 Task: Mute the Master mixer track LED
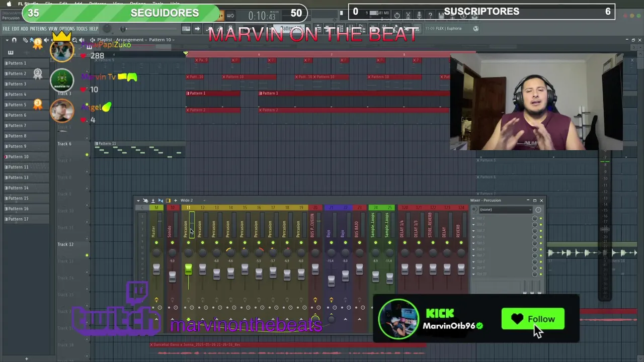[156, 243]
